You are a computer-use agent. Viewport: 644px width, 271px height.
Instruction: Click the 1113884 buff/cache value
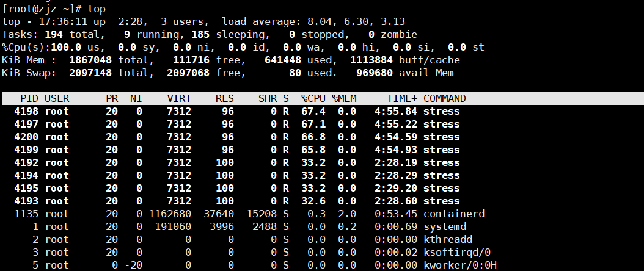[371, 60]
